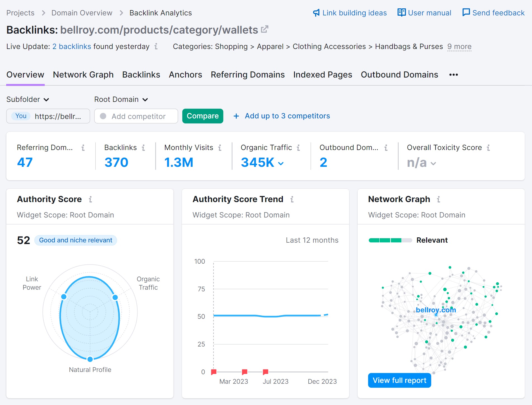Screen dimensions: 532x405
Task: Switch to the Referring Domains tab
Action: [x=247, y=74]
